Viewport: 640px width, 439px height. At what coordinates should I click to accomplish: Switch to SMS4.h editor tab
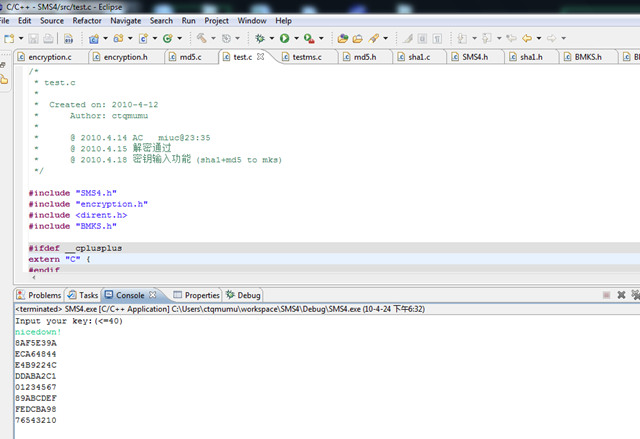(x=475, y=57)
